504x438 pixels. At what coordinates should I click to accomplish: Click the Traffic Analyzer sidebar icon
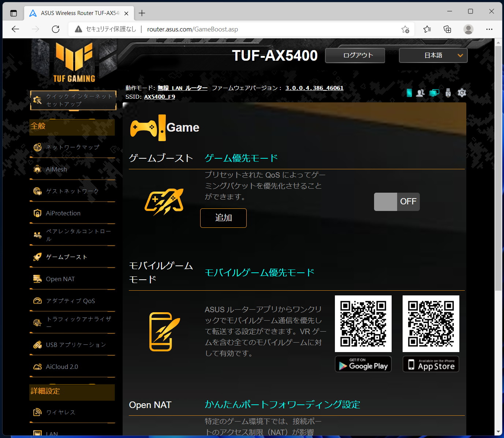coord(37,322)
